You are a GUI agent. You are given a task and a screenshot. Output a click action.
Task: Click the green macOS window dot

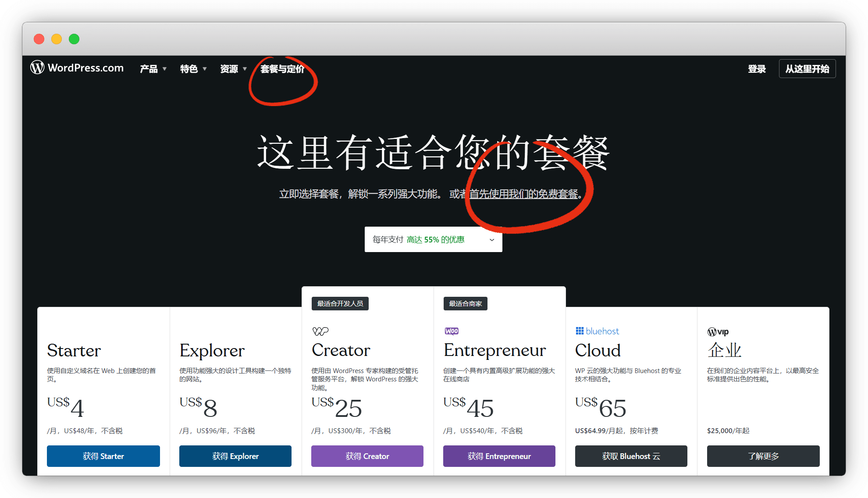(74, 39)
